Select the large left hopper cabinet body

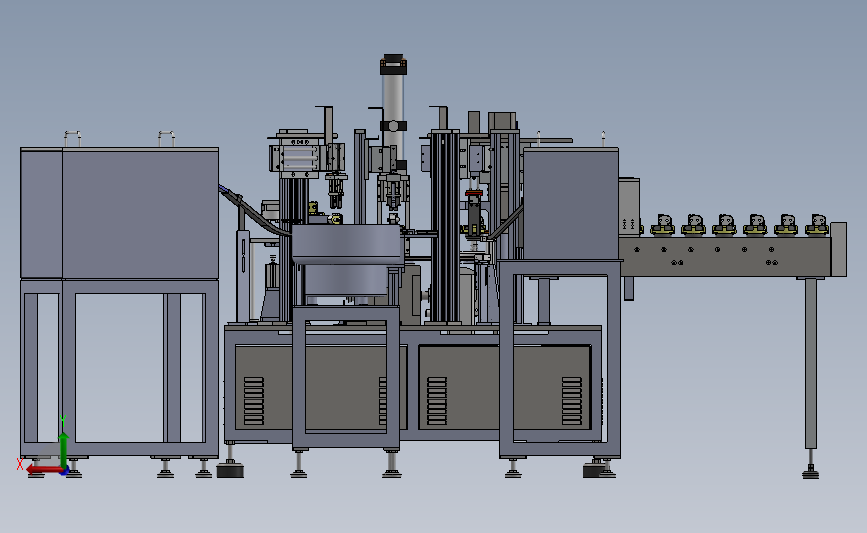[x=119, y=213]
